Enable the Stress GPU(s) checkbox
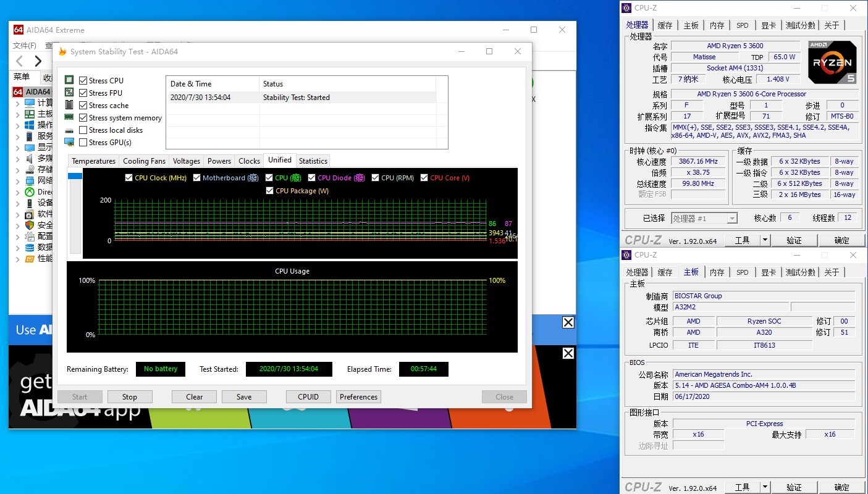868x494 pixels. tap(83, 142)
